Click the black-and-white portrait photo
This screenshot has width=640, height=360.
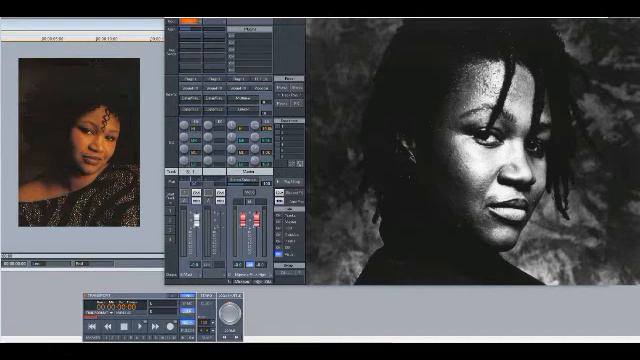tap(473, 151)
